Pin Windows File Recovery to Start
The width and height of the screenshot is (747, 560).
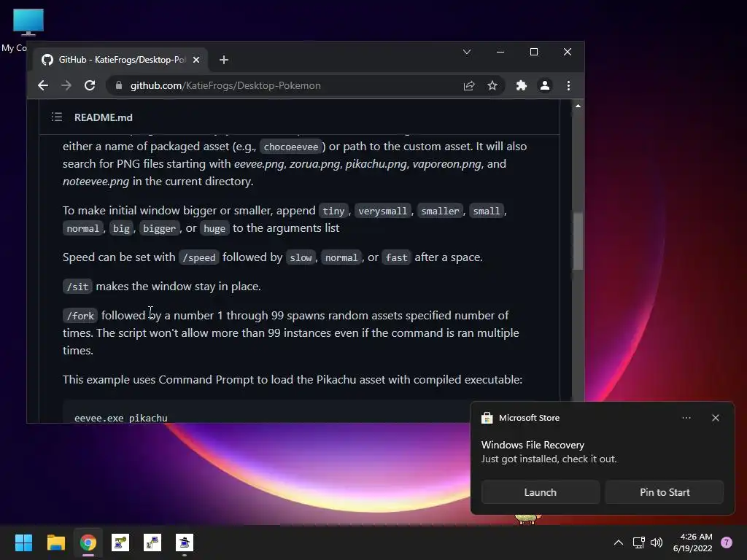665,492
